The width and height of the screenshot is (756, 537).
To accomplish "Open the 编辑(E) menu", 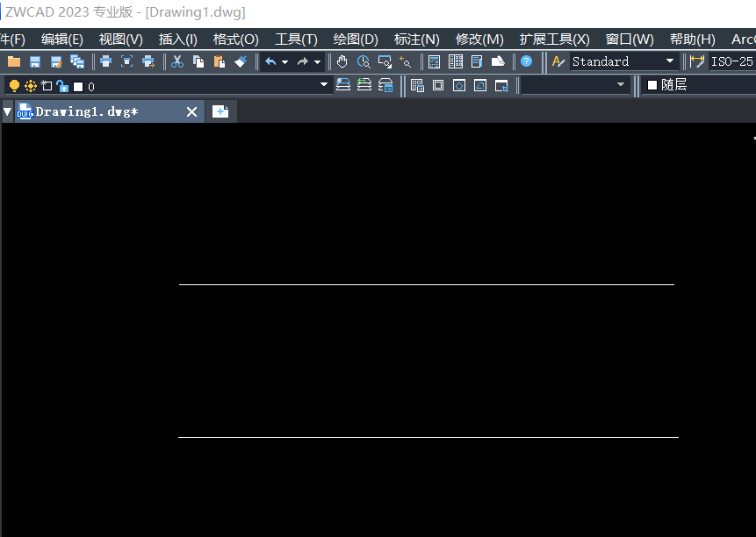I will 62,39.
